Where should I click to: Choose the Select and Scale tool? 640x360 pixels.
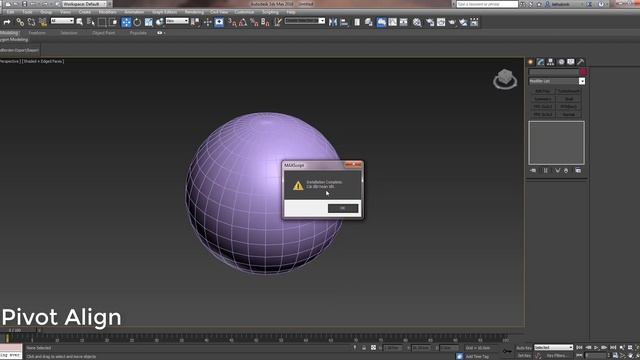[x=149, y=22]
